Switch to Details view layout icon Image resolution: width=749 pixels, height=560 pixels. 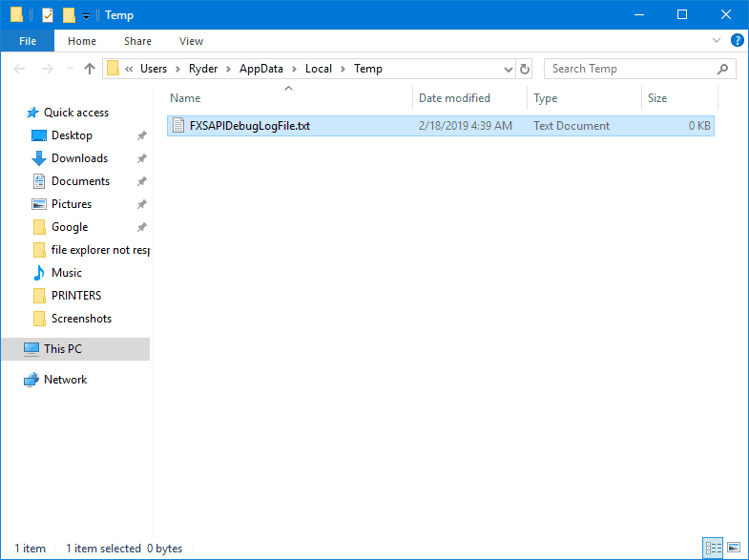pyautogui.click(x=712, y=548)
